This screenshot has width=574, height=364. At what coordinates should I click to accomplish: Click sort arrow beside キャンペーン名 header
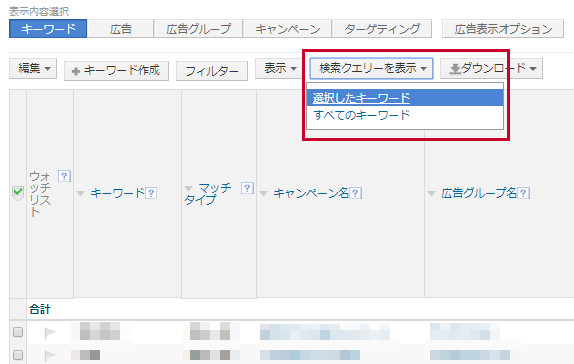264,193
